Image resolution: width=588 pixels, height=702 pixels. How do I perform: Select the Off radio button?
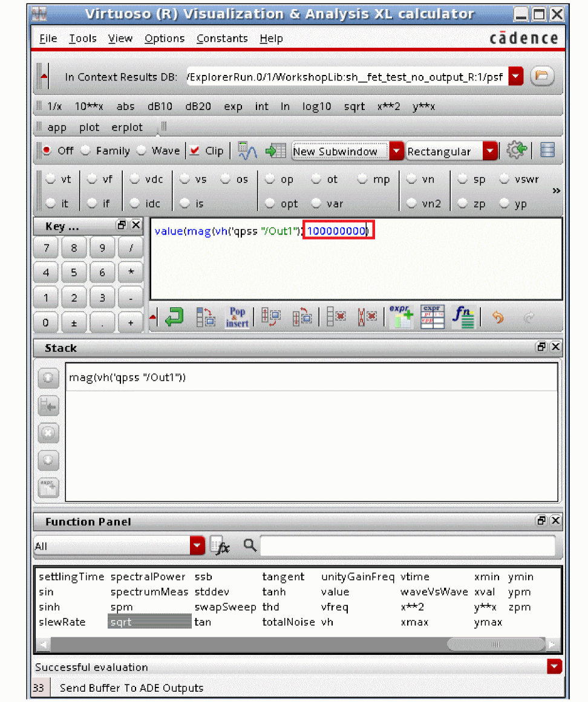tap(47, 151)
